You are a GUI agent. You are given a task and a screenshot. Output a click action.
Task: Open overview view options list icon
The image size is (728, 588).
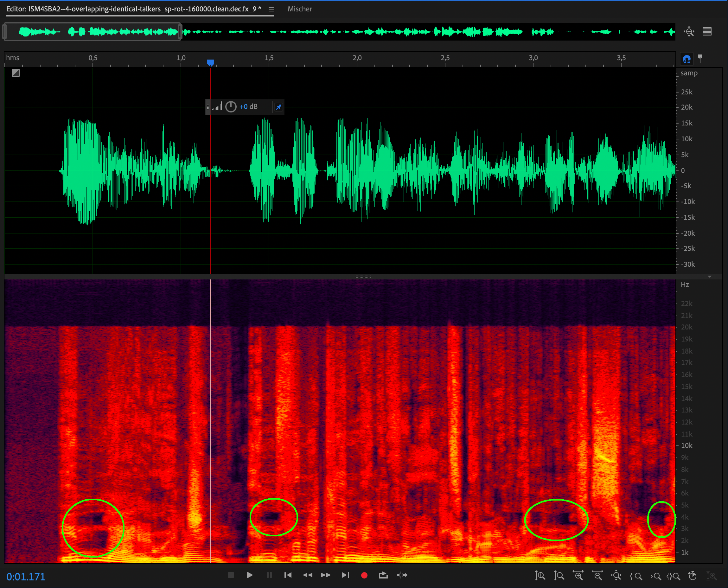[x=707, y=31]
